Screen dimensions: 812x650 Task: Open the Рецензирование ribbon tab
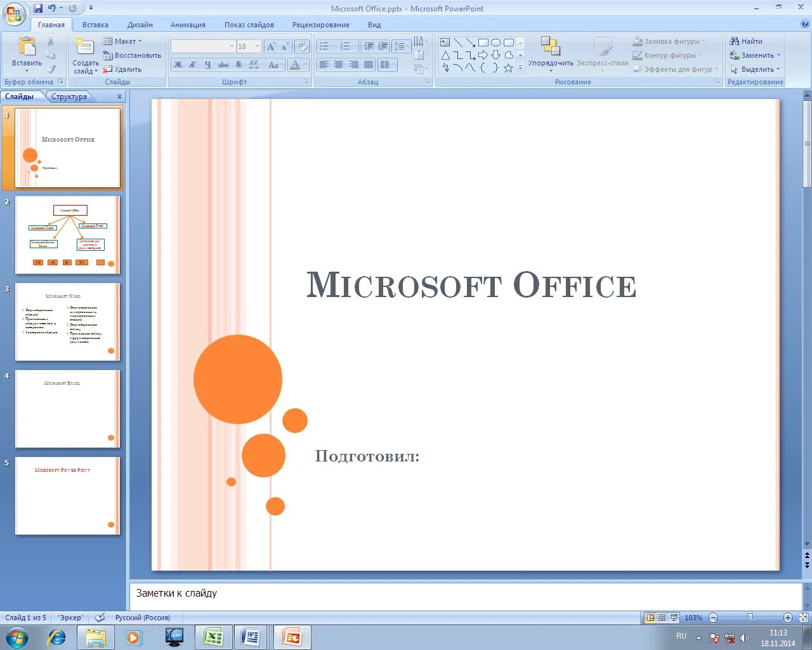coord(321,25)
